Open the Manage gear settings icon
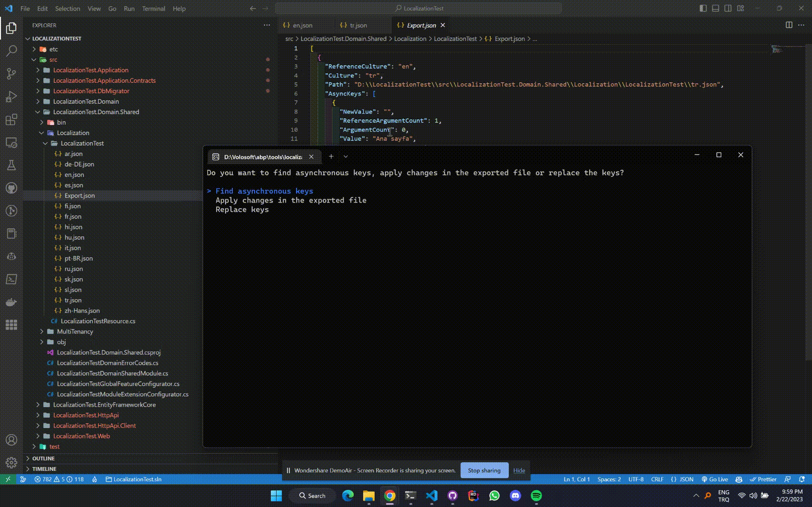 click(x=11, y=462)
